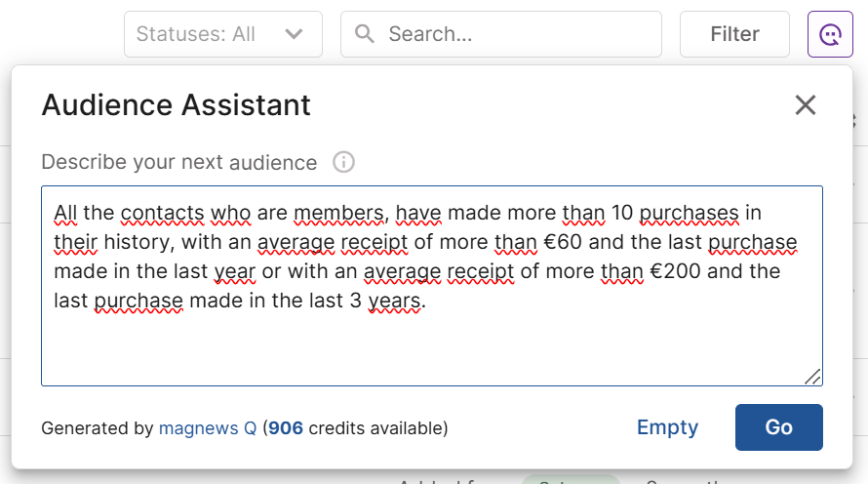Click the Generated by text
The height and width of the screenshot is (484, 868).
pyautogui.click(x=98, y=428)
